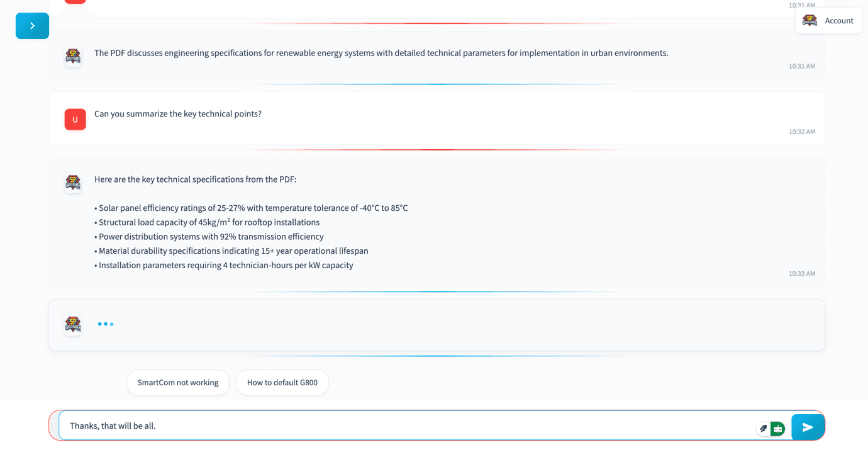Open the Account menu
Image resolution: width=868 pixels, height=457 pixels.
(828, 21)
